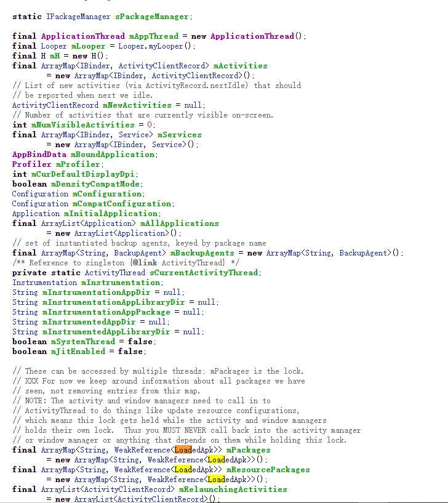Select 'private static' keywords
This screenshot has width=448, height=503.
click(47, 273)
